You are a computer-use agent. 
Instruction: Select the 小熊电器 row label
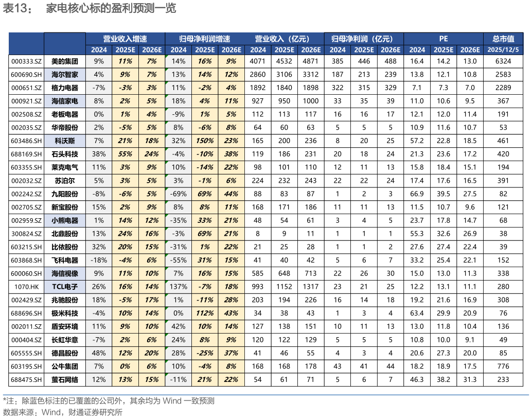(x=65, y=220)
